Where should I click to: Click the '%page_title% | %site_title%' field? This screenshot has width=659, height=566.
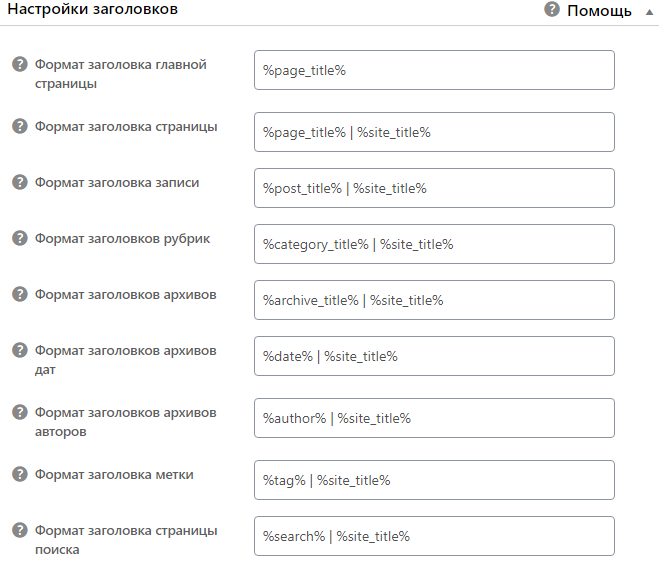(434, 132)
